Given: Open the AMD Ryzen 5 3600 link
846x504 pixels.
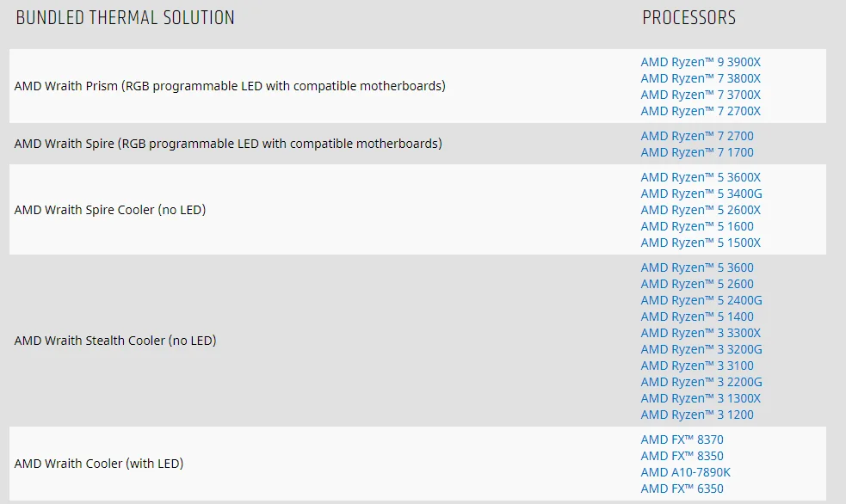Looking at the screenshot, I should (697, 267).
